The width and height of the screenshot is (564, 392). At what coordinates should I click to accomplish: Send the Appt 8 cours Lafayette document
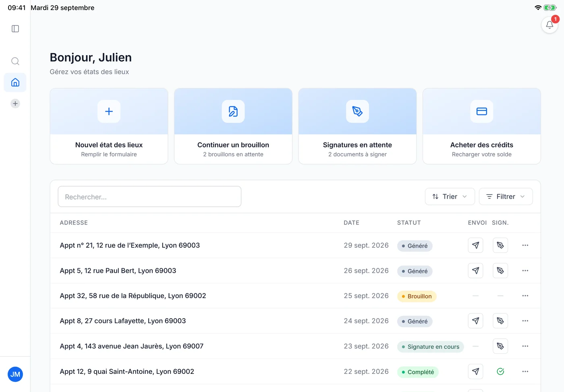coord(476,321)
